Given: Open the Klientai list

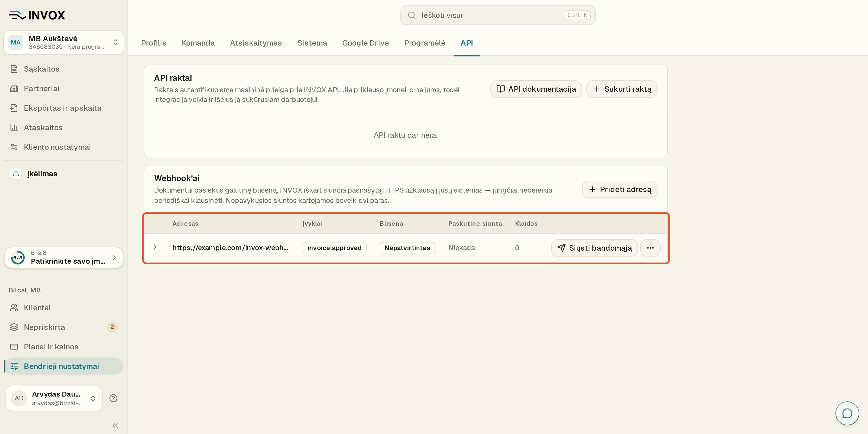Looking at the screenshot, I should [x=64, y=308].
